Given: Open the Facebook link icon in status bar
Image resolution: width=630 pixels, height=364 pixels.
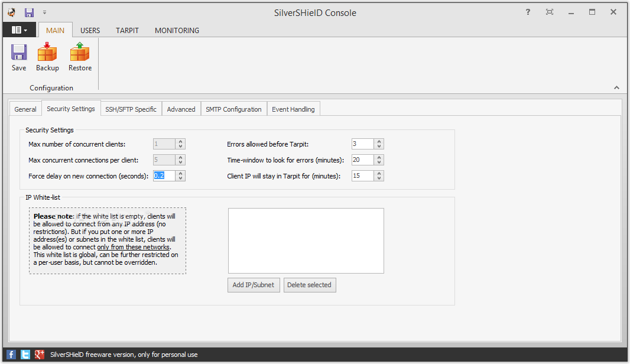Looking at the screenshot, I should click(x=11, y=355).
